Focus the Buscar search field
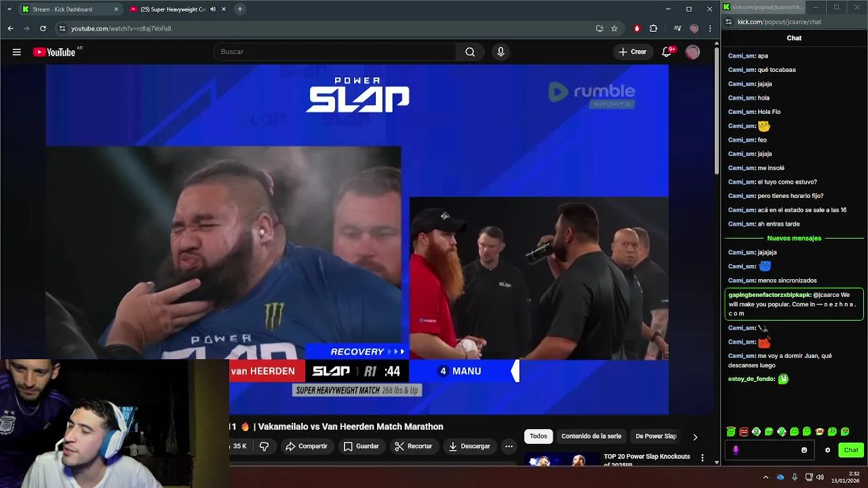Screen dimensions: 868x488 tap(335, 52)
